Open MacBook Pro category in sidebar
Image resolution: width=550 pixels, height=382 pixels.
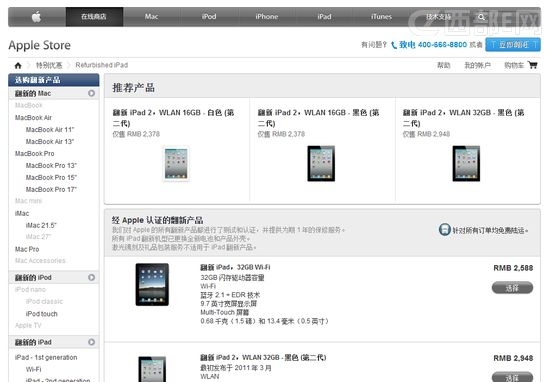click(x=34, y=153)
